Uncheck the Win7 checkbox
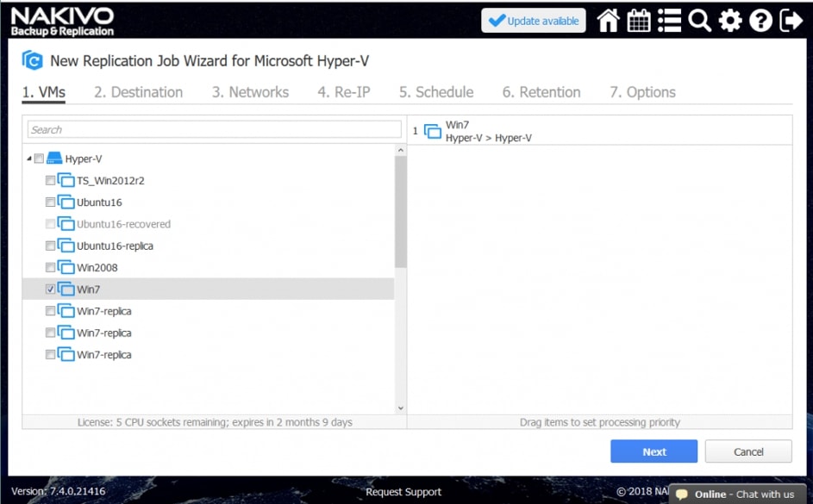The width and height of the screenshot is (813, 504). [50, 289]
